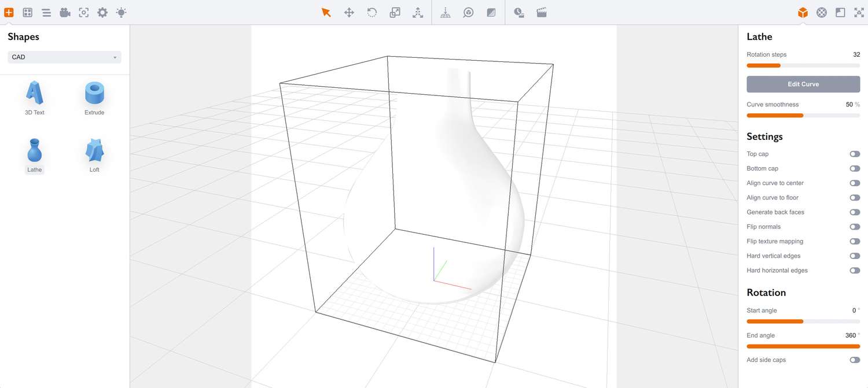868x388 pixels.
Task: Adjust the Rotation steps slider
Action: click(803, 65)
